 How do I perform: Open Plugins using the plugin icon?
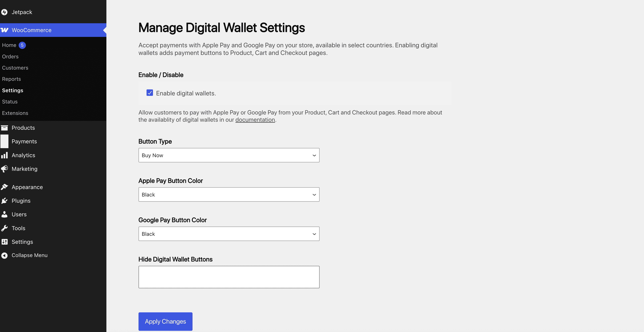click(4, 200)
